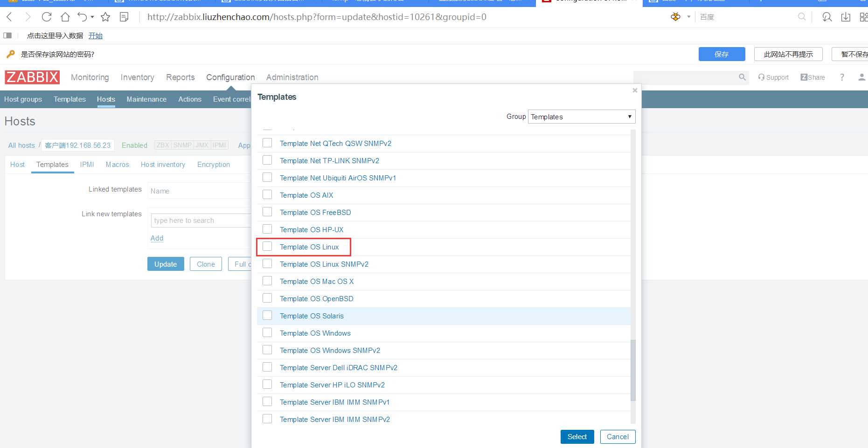Tick the Template OS Linux checkbox
868x448 pixels.
click(267, 246)
